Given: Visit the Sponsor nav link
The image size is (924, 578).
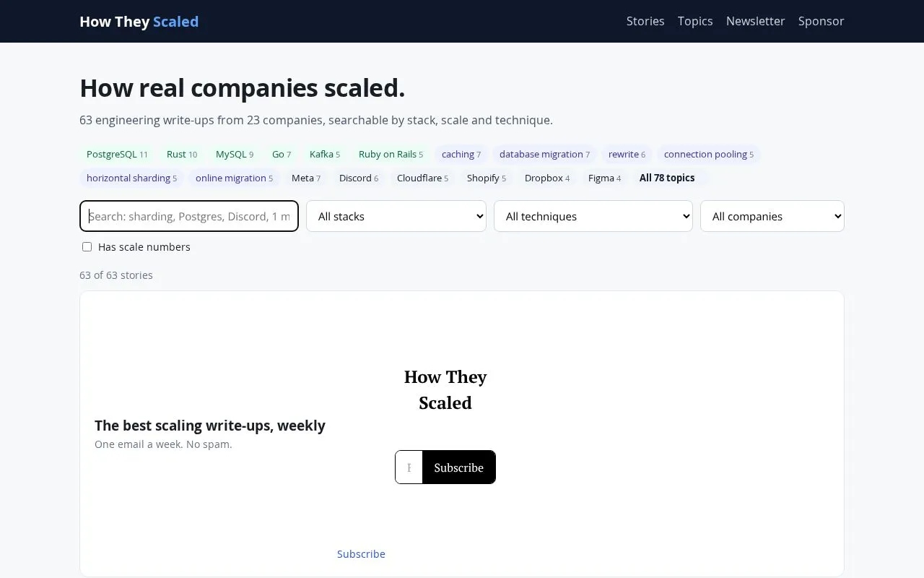Looking at the screenshot, I should [x=821, y=21].
